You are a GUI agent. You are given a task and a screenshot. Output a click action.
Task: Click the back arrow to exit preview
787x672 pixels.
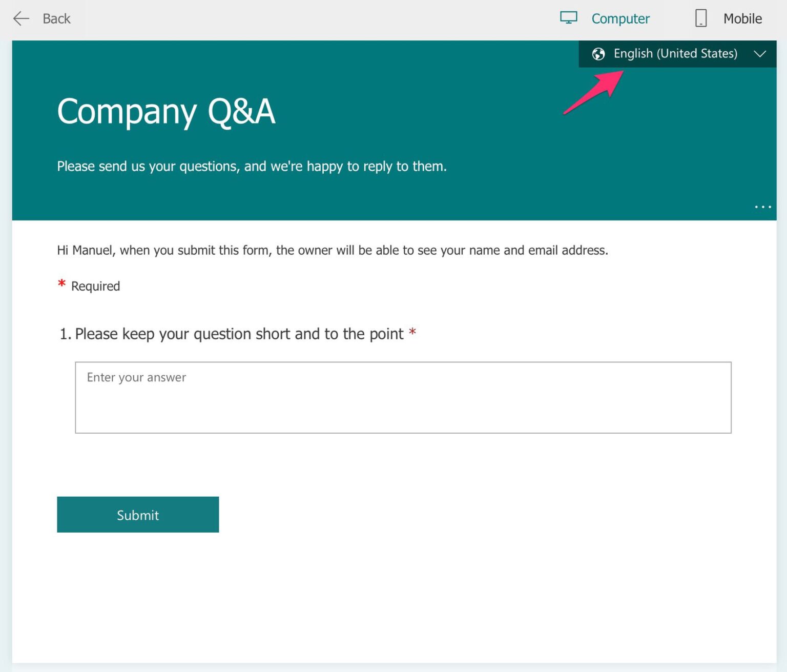click(21, 18)
